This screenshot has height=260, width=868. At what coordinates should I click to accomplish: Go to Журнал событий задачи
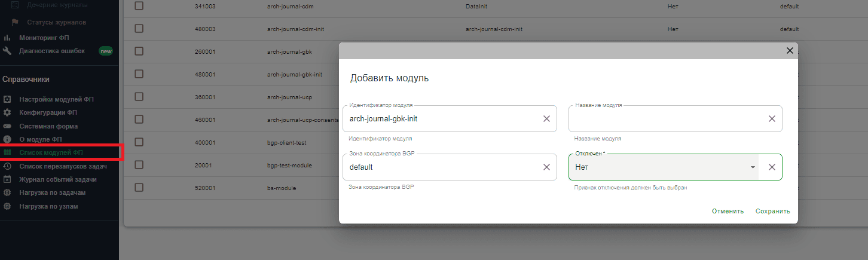[x=57, y=179]
